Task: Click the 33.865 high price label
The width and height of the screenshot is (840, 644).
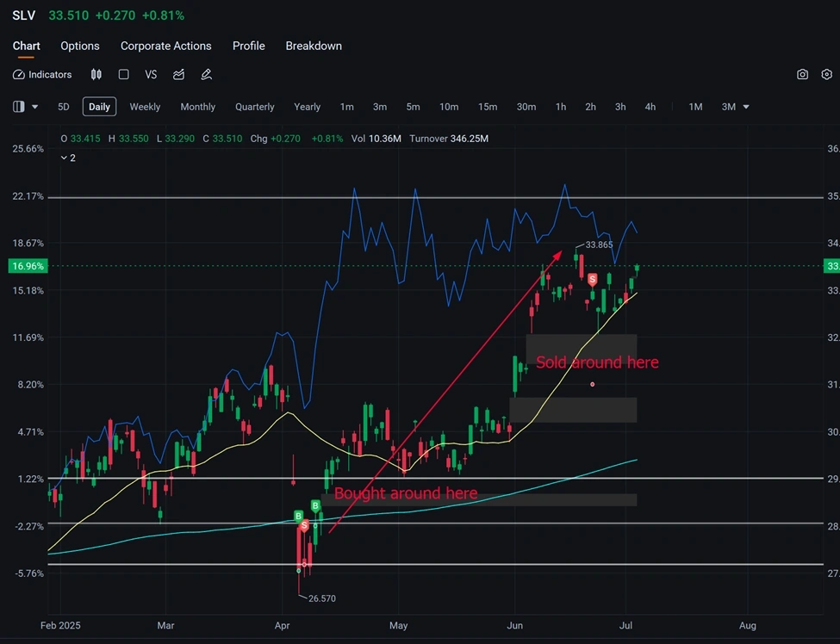Action: tap(599, 245)
